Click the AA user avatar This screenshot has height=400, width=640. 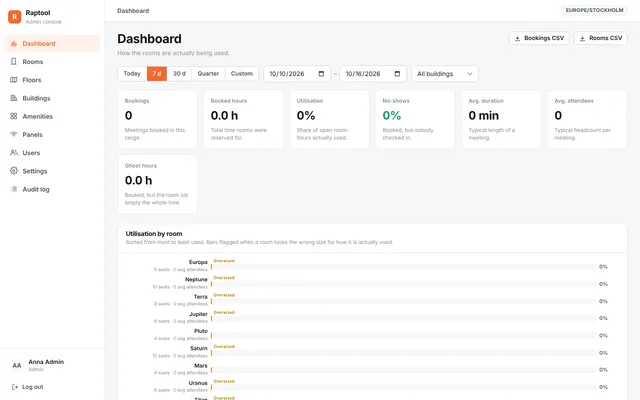[x=17, y=365]
